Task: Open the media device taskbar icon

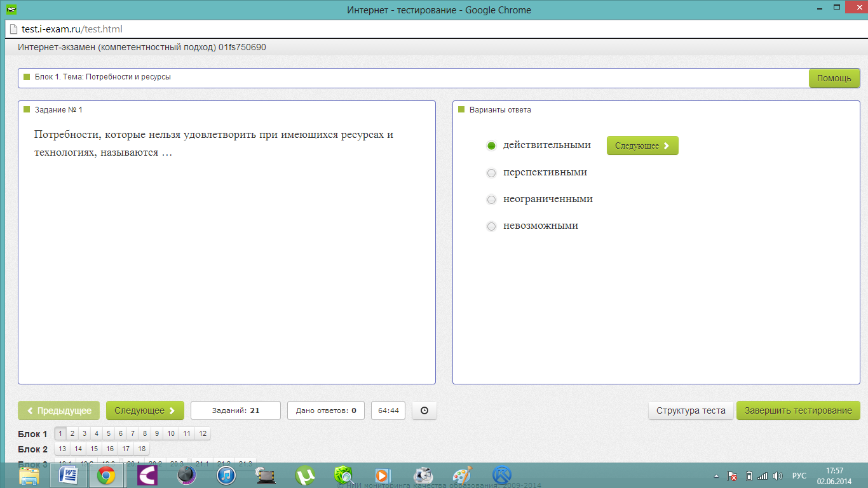Action: tap(423, 475)
